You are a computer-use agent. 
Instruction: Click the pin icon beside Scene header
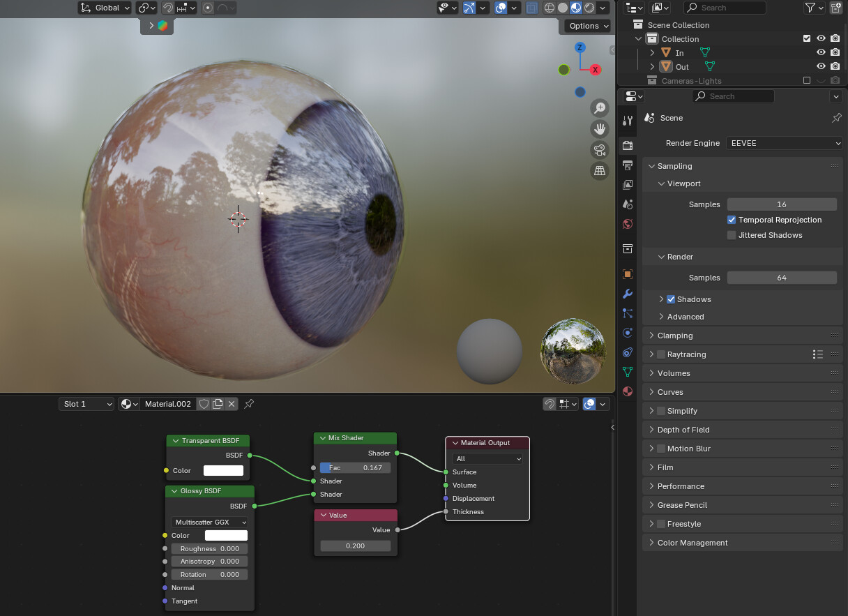pos(837,118)
